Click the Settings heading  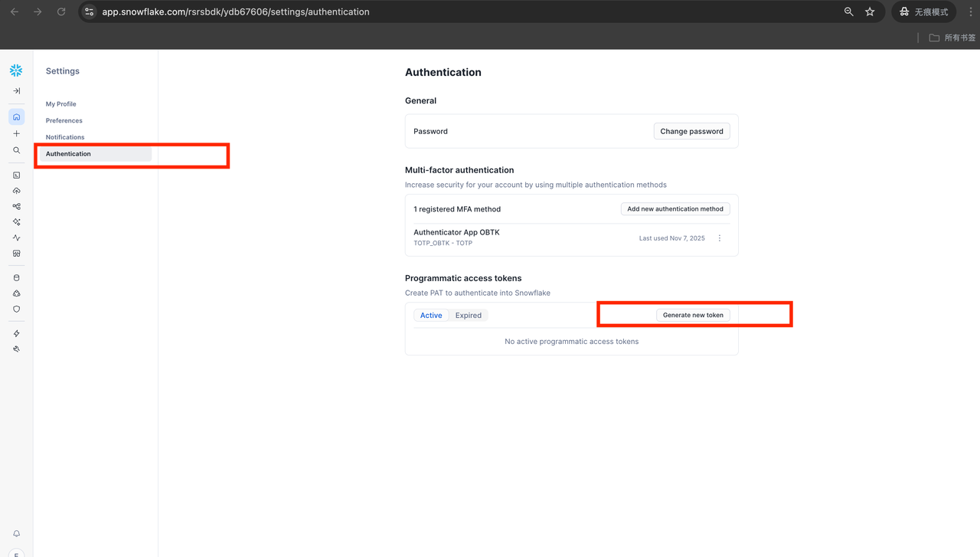coord(63,71)
